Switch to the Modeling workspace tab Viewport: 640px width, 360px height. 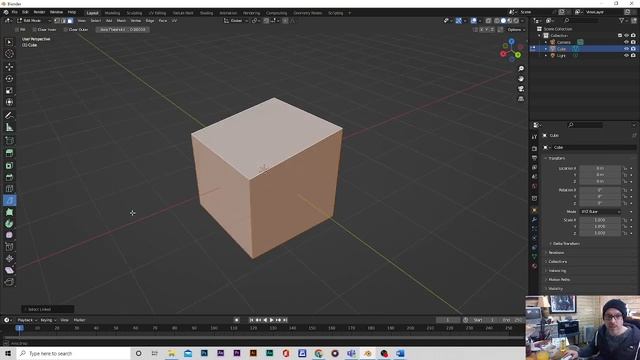point(112,13)
